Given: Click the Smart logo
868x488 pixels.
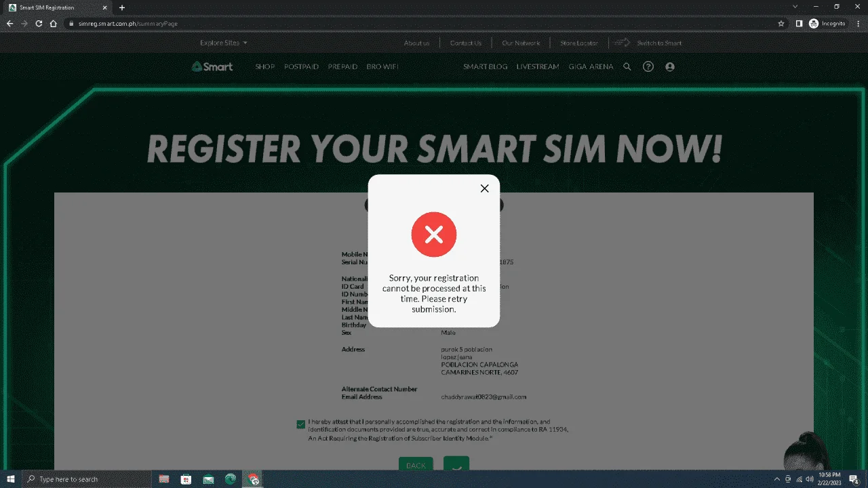Looking at the screenshot, I should click(212, 66).
